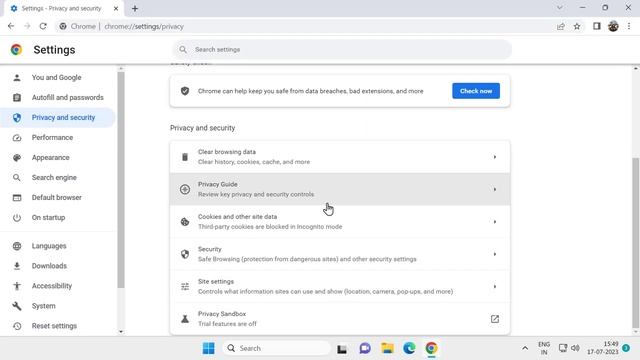
Task: Open File Explorer from the taskbar
Action: pyautogui.click(x=387, y=348)
